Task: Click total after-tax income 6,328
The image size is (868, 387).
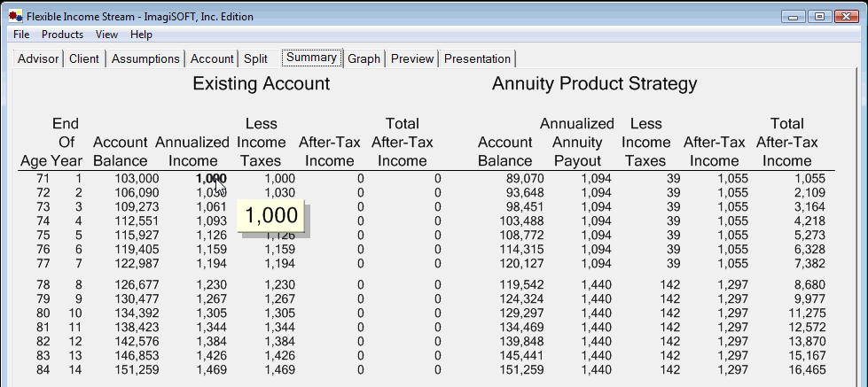Action: 810,250
